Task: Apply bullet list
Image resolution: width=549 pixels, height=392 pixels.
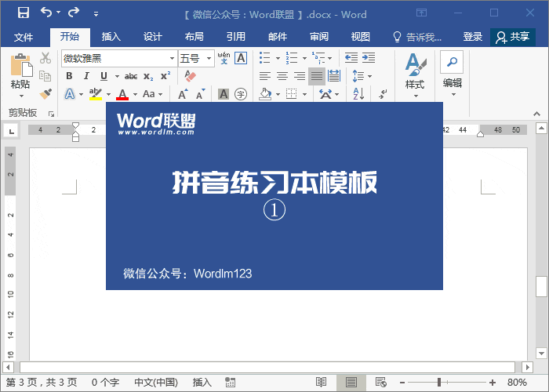Action: pyautogui.click(x=265, y=58)
